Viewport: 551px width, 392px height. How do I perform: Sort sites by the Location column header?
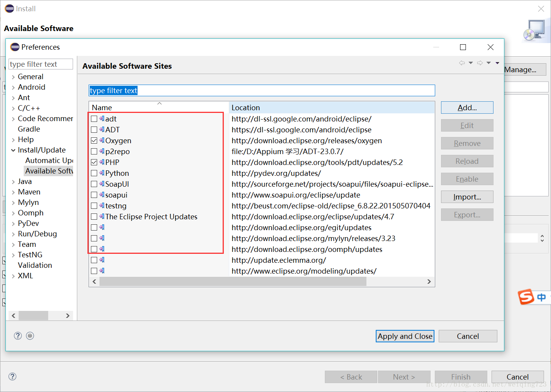tap(331, 107)
